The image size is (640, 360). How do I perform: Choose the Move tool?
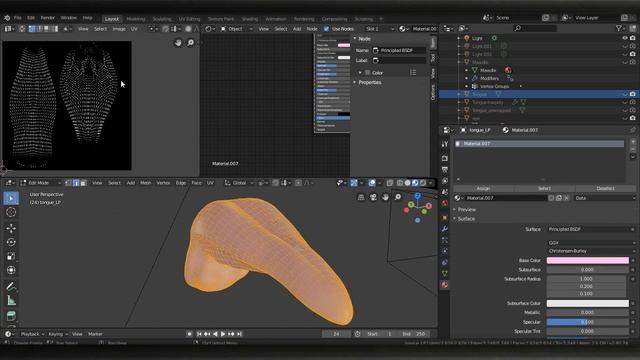[x=11, y=228]
